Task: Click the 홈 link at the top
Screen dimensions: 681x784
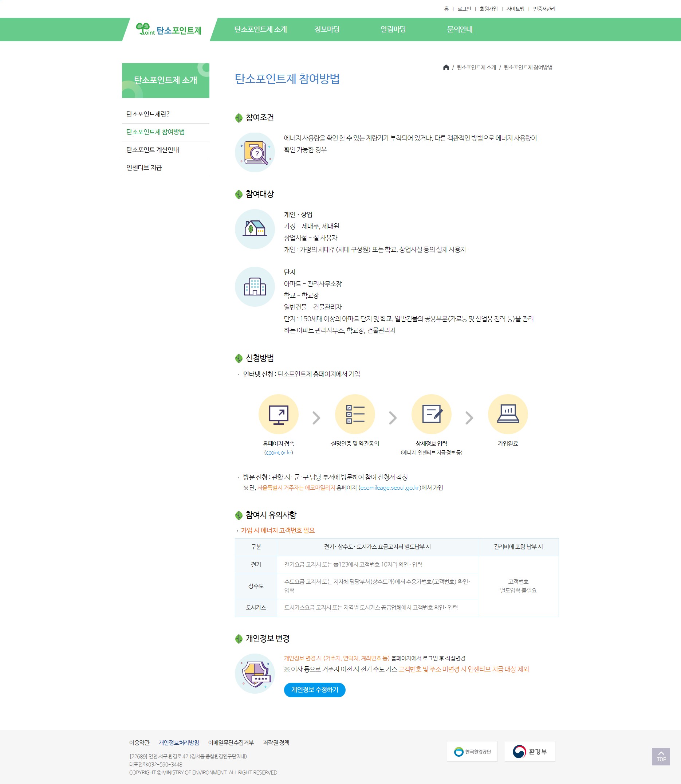Action: coord(446,9)
